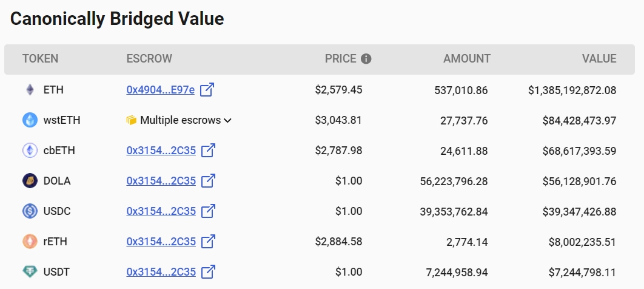Expand the Multiple escrows dropdown chevron
The width and height of the screenshot is (644, 289).
(227, 120)
